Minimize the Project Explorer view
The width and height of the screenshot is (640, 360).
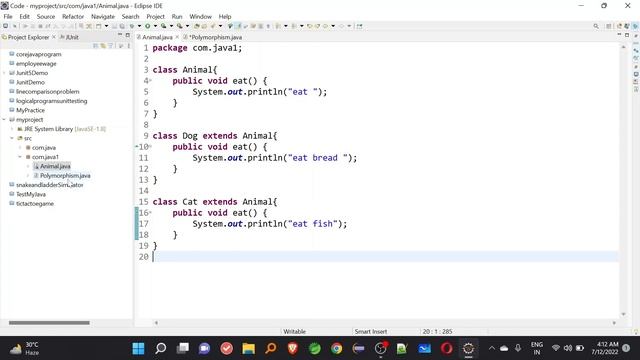(120, 36)
